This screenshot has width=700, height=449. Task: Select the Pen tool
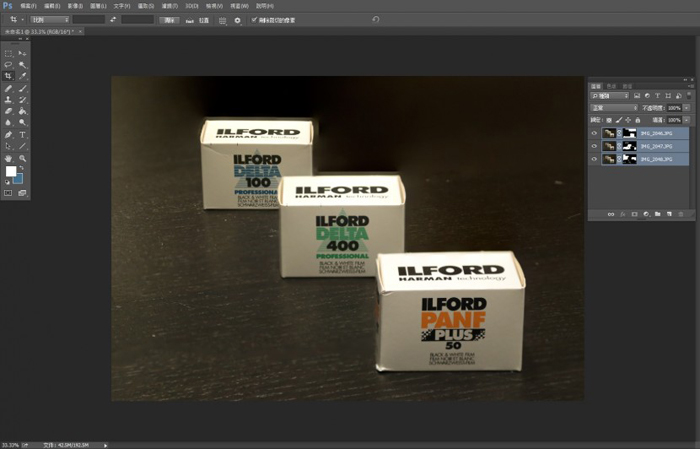click(x=8, y=135)
